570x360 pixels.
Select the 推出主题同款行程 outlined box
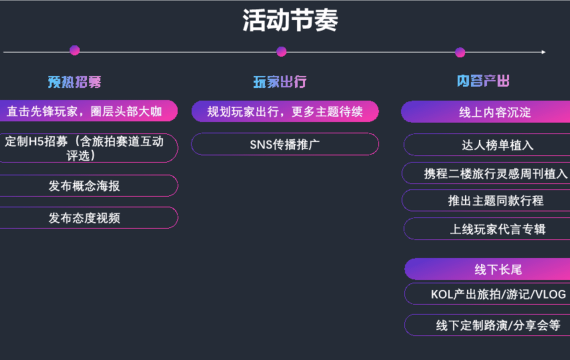[486, 200]
